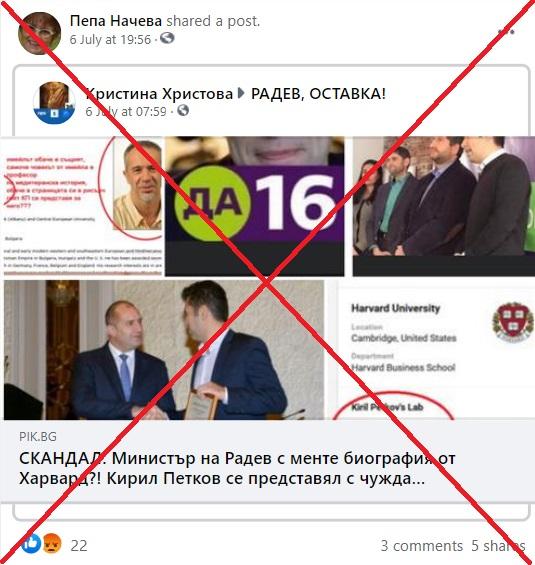The height and width of the screenshot is (565, 535).
Task: Click the angry reaction icon
Action: click(52, 544)
